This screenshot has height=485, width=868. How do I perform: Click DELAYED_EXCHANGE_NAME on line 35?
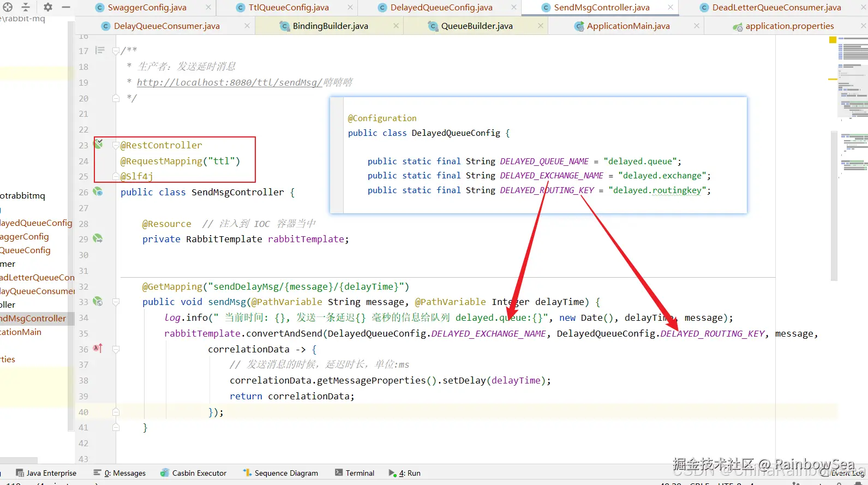489,333
